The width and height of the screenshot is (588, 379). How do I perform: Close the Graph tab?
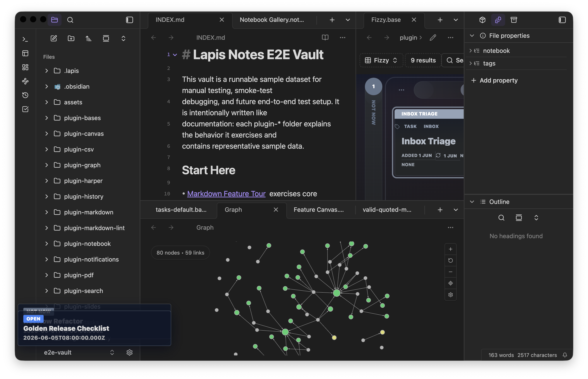click(x=276, y=210)
